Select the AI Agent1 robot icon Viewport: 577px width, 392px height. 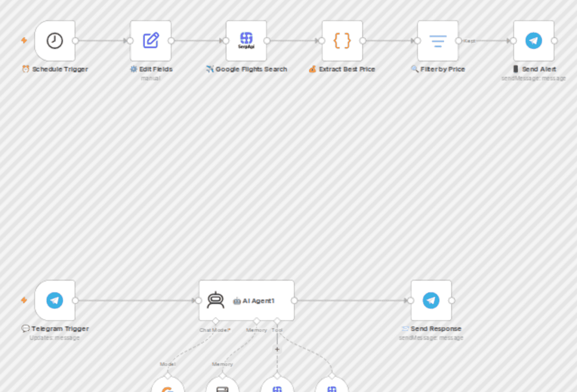coord(216,300)
